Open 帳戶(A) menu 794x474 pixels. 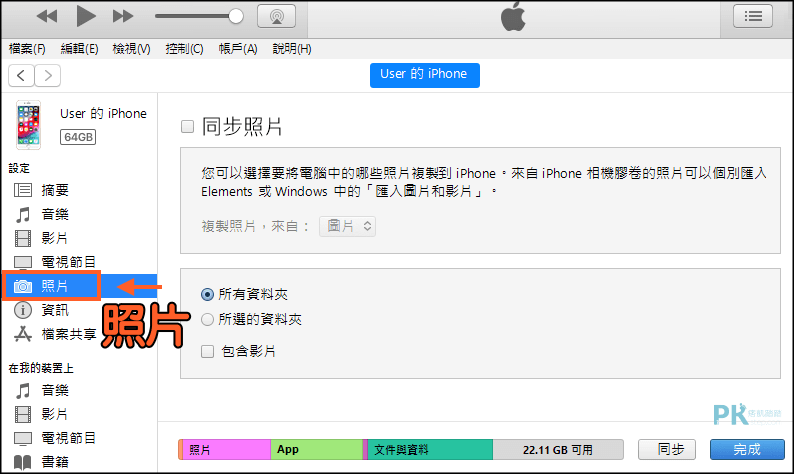pyautogui.click(x=238, y=49)
